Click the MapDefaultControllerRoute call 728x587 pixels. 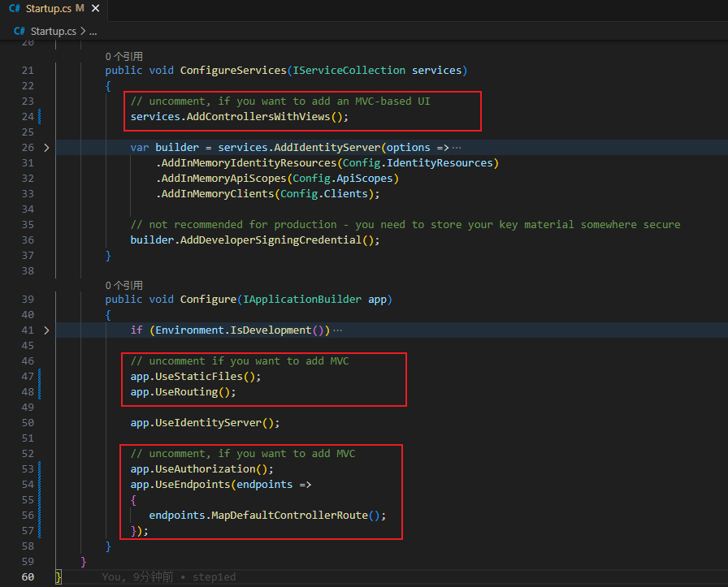click(290, 515)
